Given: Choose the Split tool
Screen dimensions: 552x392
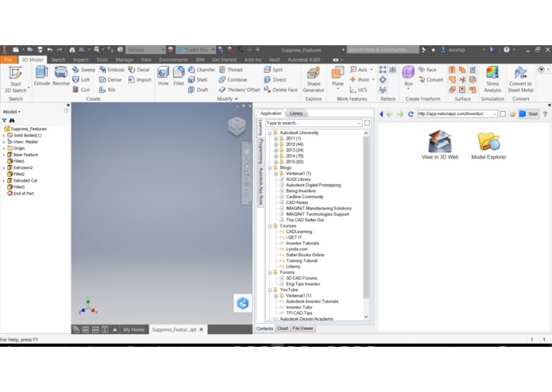Looking at the screenshot, I should pyautogui.click(x=273, y=70).
